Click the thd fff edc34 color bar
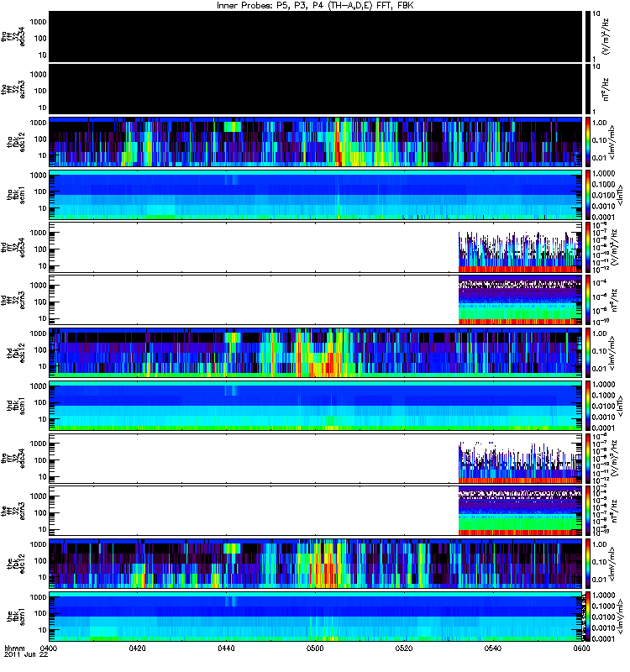 coord(588,247)
